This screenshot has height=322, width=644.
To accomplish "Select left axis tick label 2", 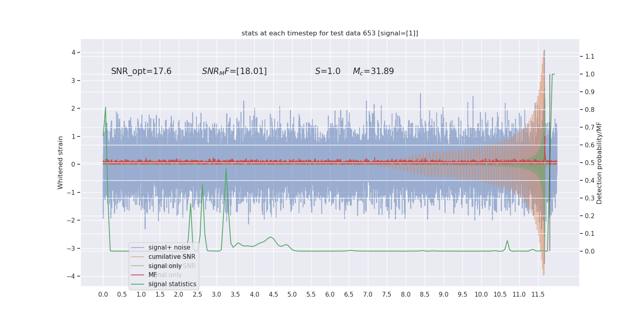I will point(74,108).
